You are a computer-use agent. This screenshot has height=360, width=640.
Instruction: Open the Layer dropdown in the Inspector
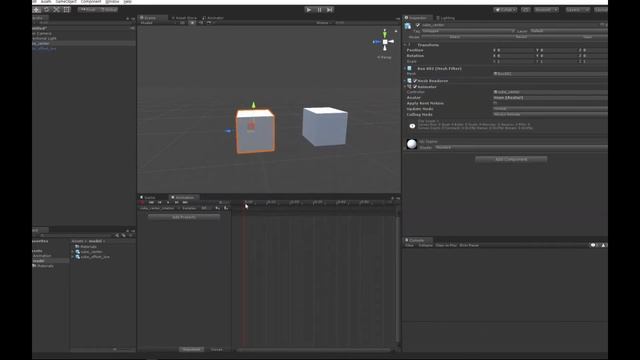568,31
